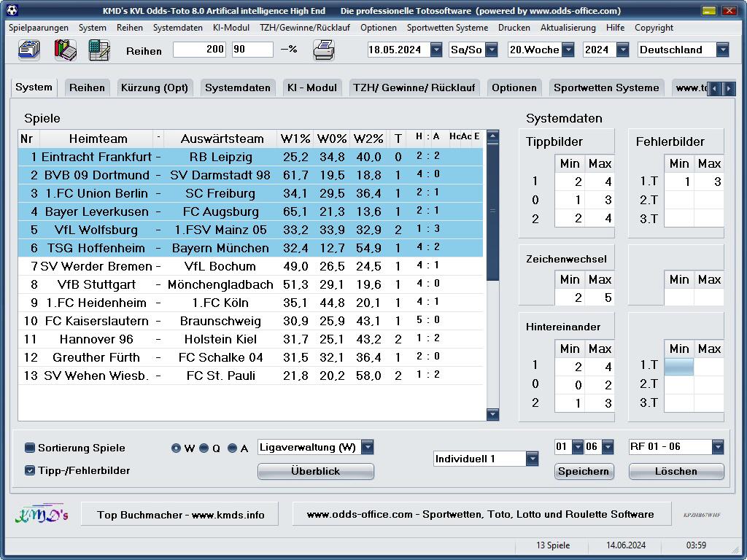Open the year 2024 dropdown

point(622,50)
